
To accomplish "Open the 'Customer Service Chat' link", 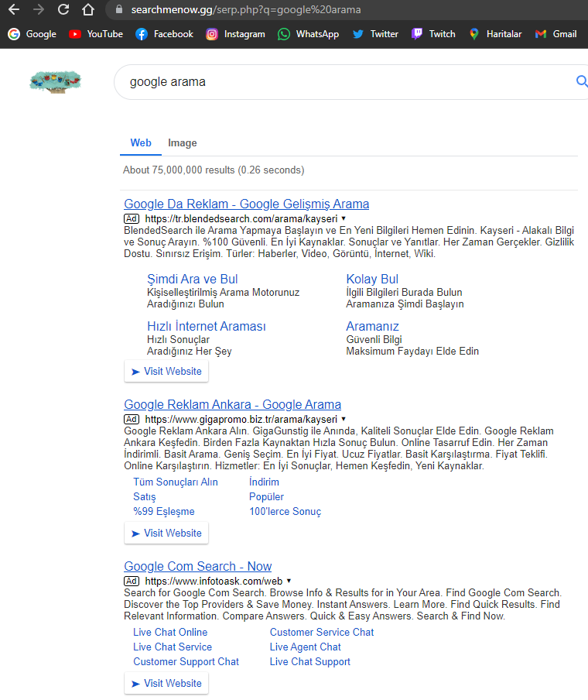I will pos(322,632).
